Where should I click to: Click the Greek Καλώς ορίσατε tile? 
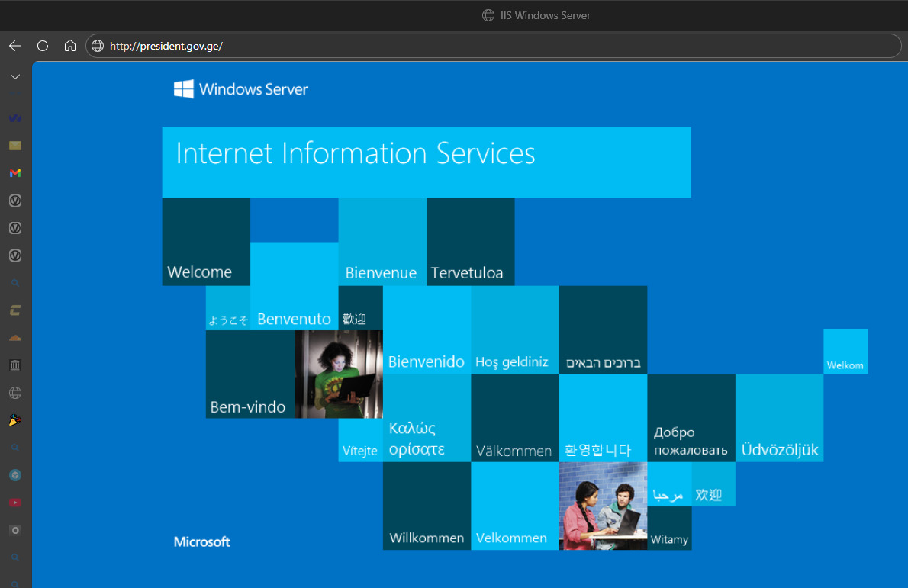click(427, 418)
